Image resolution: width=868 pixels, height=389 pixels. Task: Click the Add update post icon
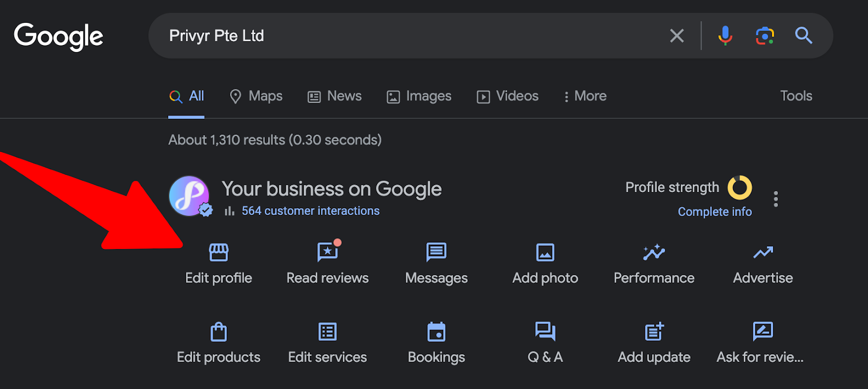click(654, 331)
